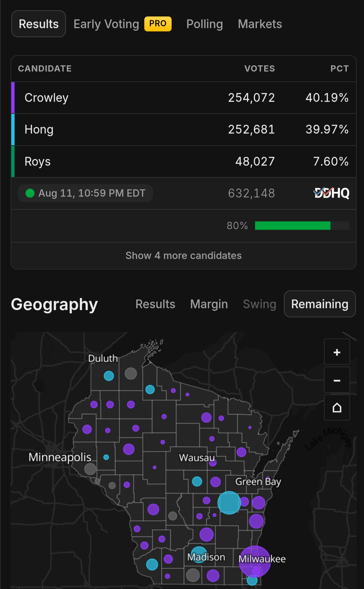Select the Roys candidate row
364x589 pixels.
click(184, 162)
